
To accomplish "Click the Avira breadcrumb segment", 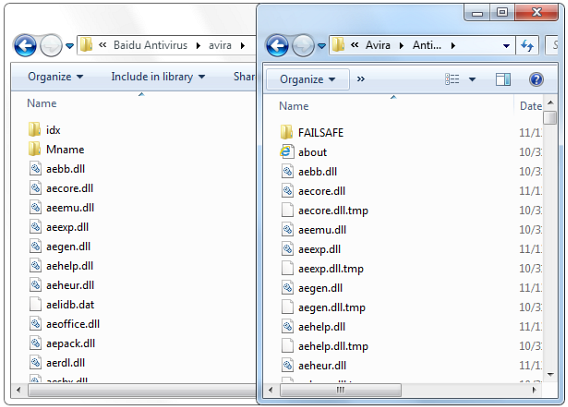I will pyautogui.click(x=378, y=45).
